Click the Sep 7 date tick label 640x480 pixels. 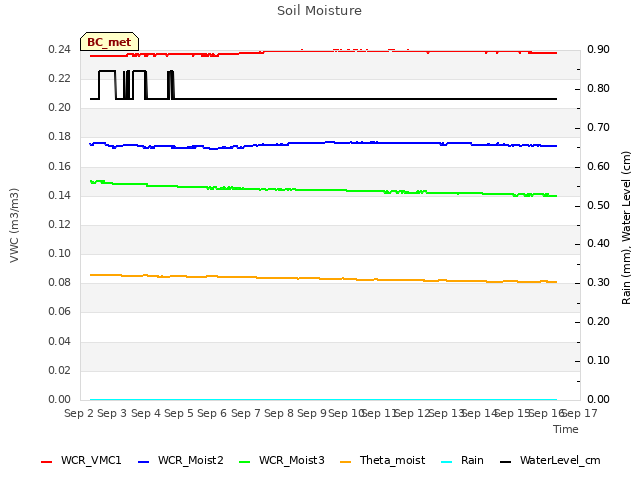246,413
